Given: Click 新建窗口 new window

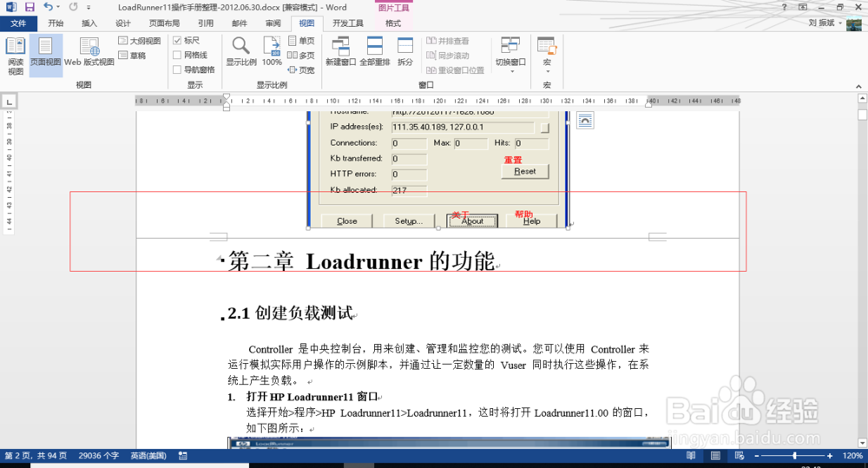Looking at the screenshot, I should 340,51.
